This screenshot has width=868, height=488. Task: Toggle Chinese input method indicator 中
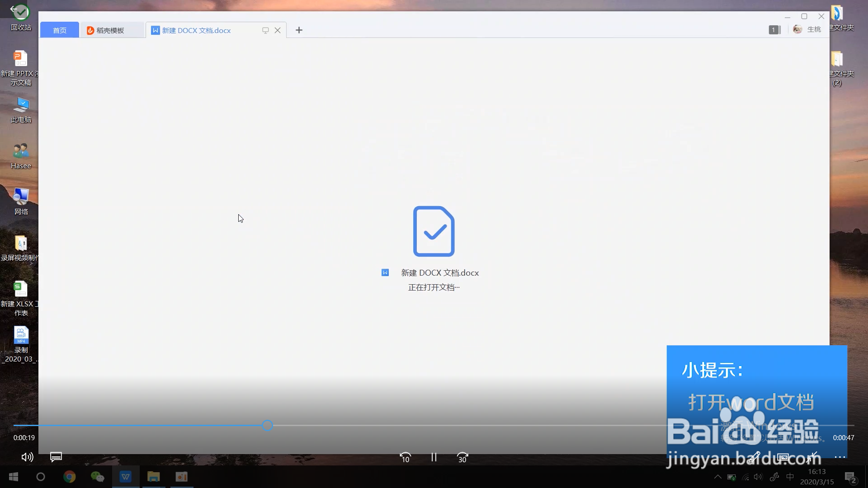pos(790,477)
